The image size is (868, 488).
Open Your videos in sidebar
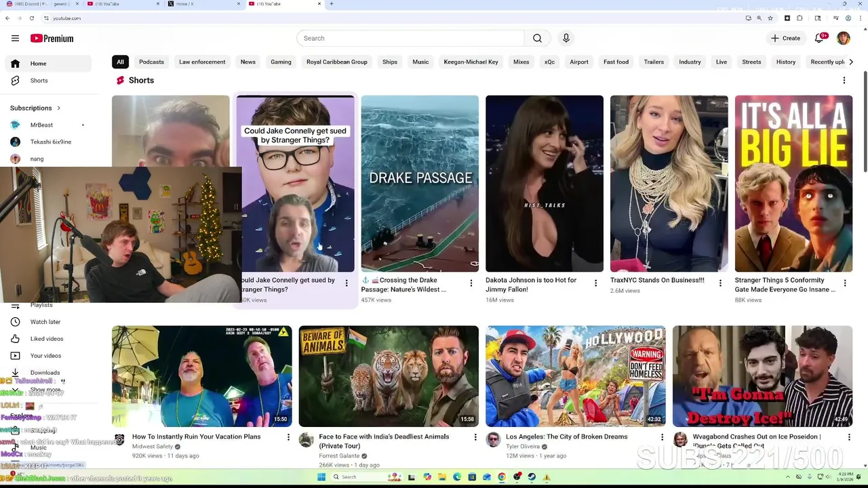[x=45, y=356]
